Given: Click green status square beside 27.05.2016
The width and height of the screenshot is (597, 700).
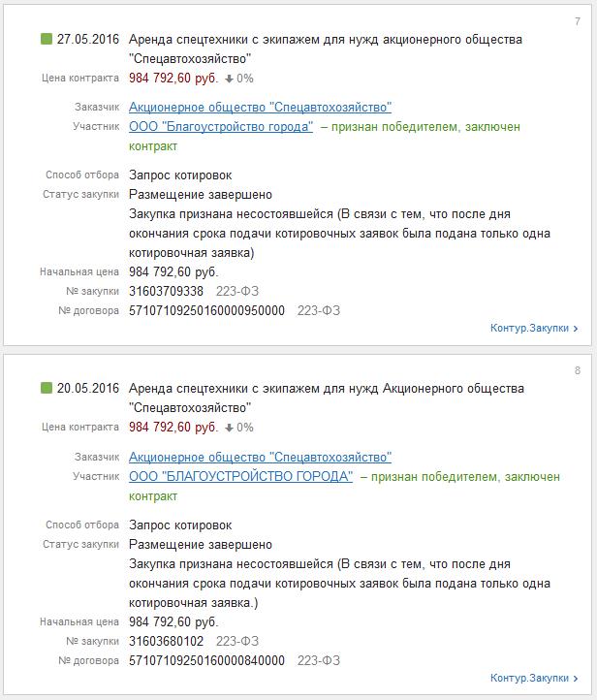Looking at the screenshot, I should pyautogui.click(x=46, y=40).
